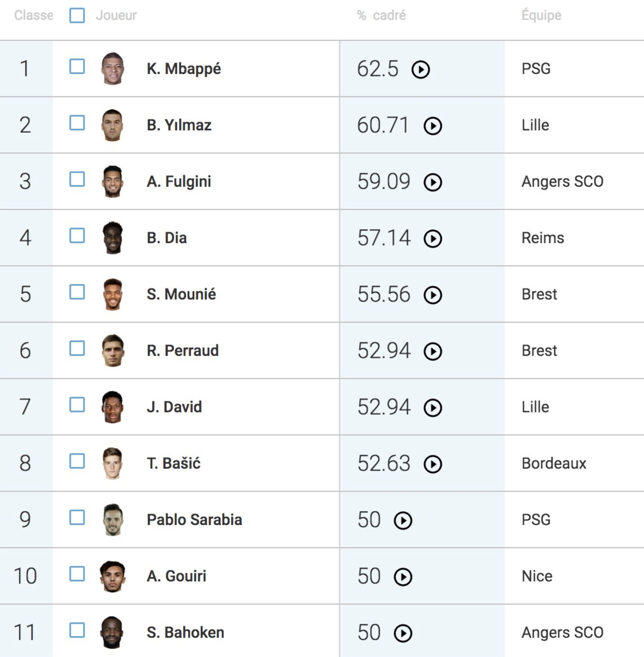Click play icon beside 52.63
The width and height of the screenshot is (644, 657).
coord(433,464)
